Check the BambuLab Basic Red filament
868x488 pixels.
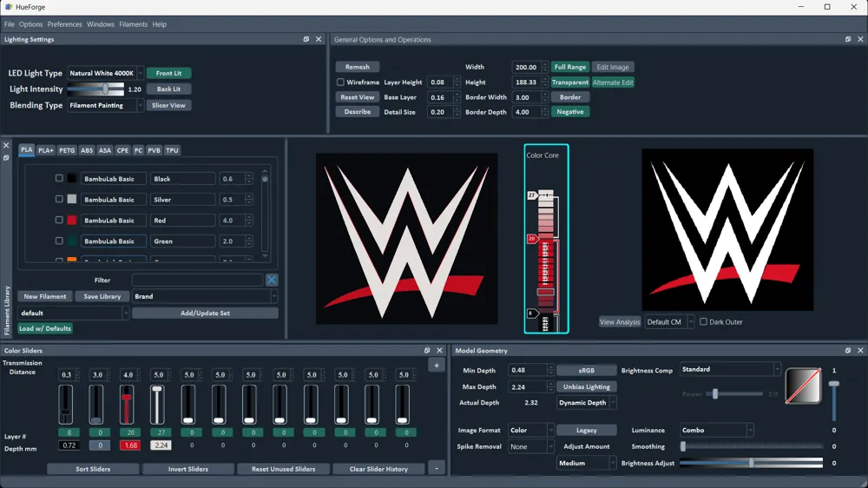pos(59,220)
